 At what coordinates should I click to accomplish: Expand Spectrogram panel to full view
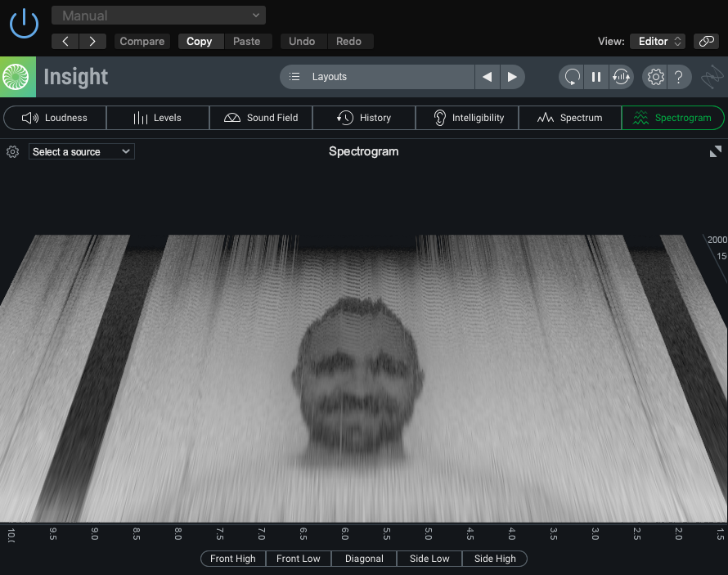point(715,151)
